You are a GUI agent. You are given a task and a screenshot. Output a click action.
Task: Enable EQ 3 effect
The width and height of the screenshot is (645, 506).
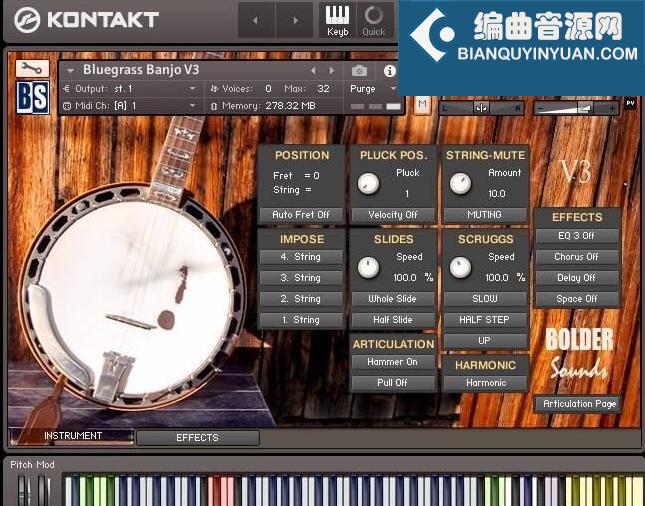pyautogui.click(x=576, y=236)
